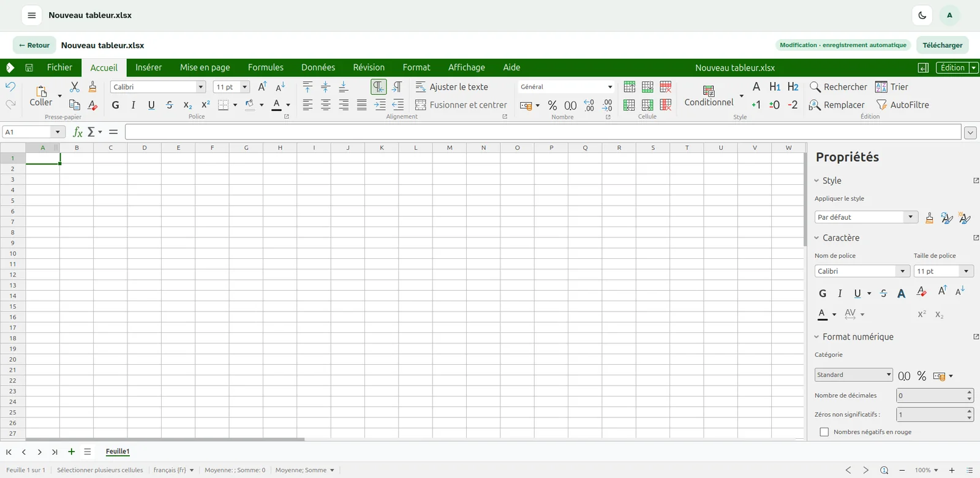Check Nombres négatifs en rouge
Image resolution: width=980 pixels, height=478 pixels.
[824, 432]
